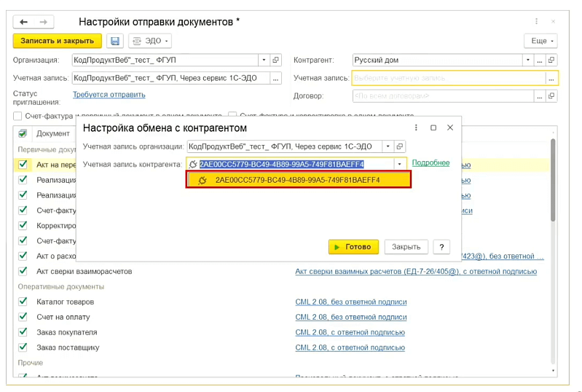Select the Каталог товаров row text
582x392 pixels.
point(66,302)
